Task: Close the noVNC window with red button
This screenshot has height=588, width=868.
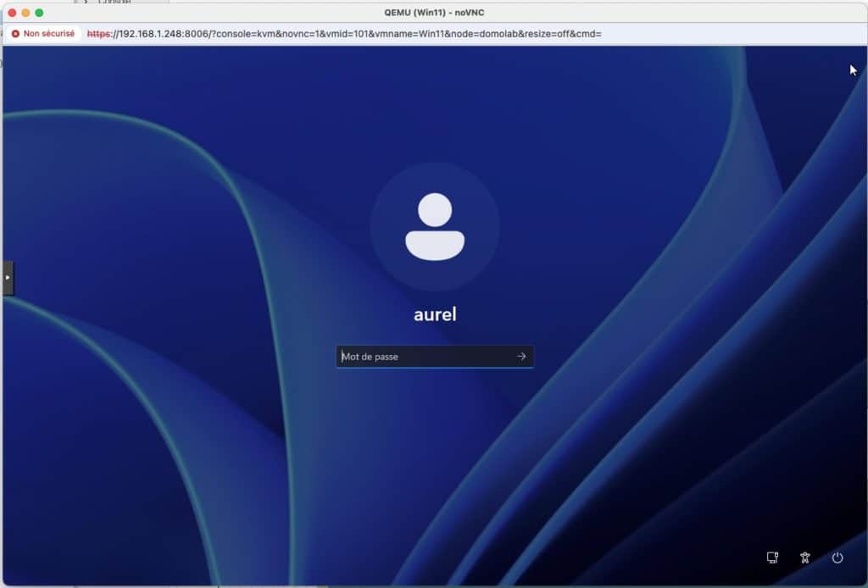Action: tap(12, 13)
